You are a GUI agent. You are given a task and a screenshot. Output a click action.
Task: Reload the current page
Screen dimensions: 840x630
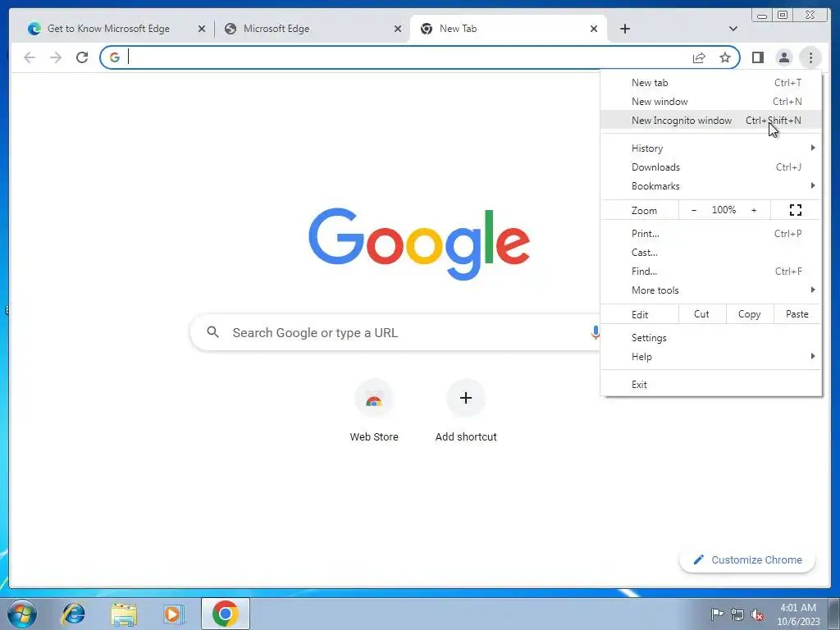pos(82,57)
